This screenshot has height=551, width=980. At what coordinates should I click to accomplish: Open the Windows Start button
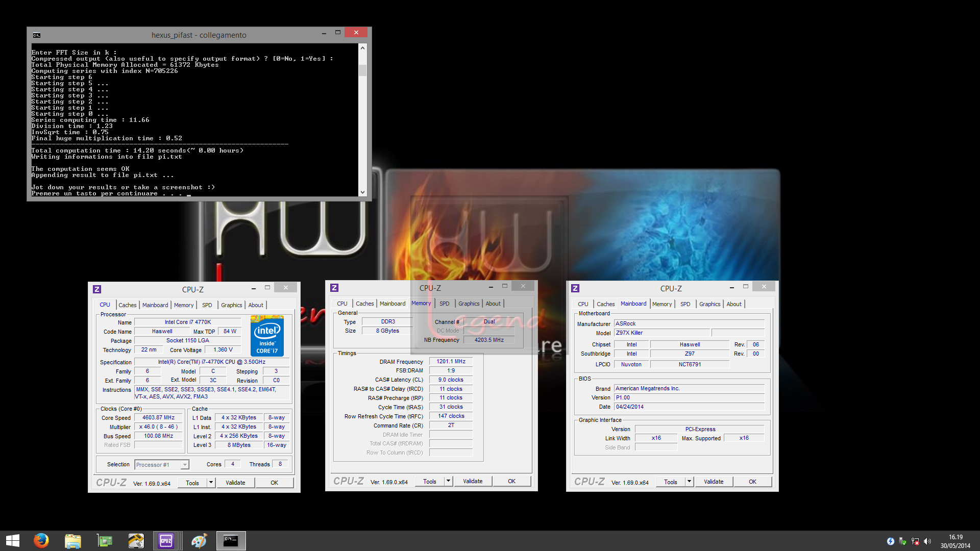[13, 541]
